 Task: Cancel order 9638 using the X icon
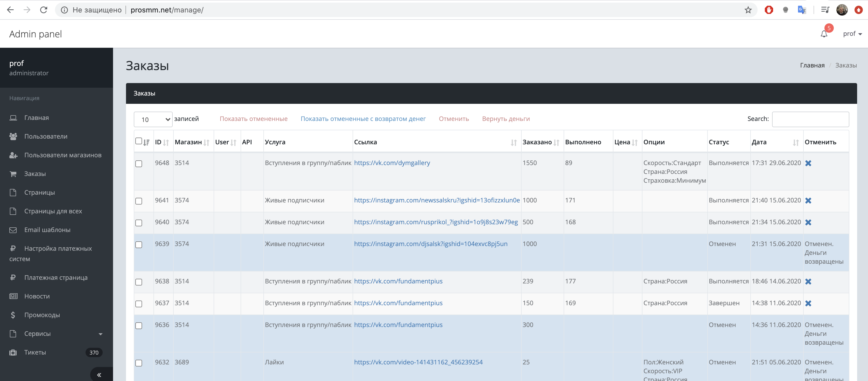[808, 282]
